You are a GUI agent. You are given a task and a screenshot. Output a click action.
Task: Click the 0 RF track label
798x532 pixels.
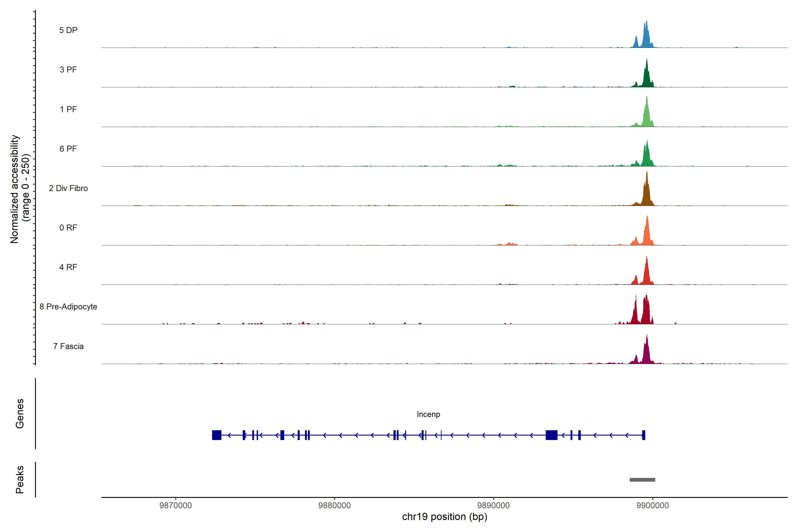[68, 228]
